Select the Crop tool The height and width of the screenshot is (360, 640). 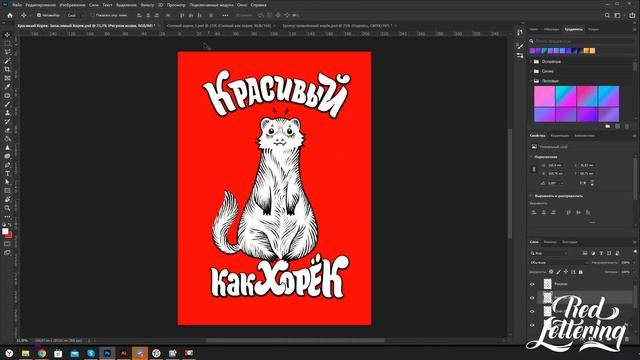7,69
